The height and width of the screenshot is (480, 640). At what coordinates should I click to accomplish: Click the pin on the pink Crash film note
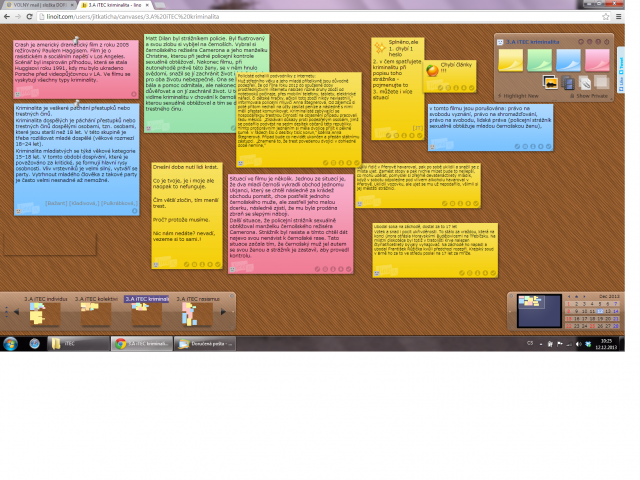[x=76, y=40]
